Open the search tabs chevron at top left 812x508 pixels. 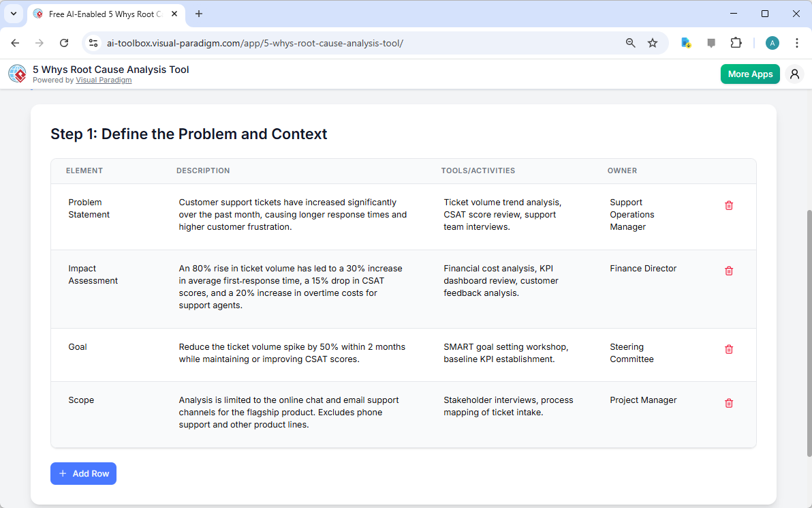tap(13, 14)
